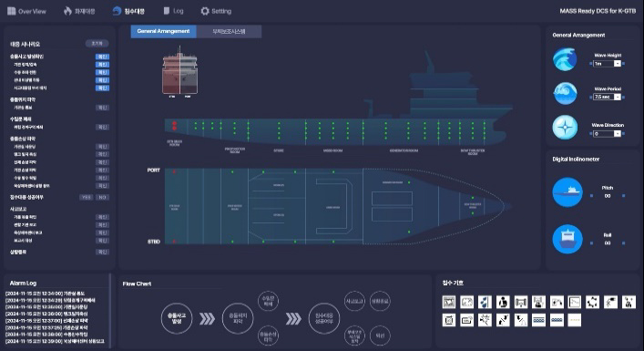
Task: Select NO for 침수대응 성공여부
Action: coord(102,197)
